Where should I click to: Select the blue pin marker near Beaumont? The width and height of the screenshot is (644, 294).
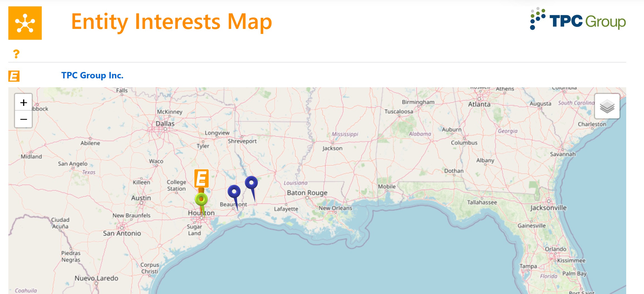(234, 191)
